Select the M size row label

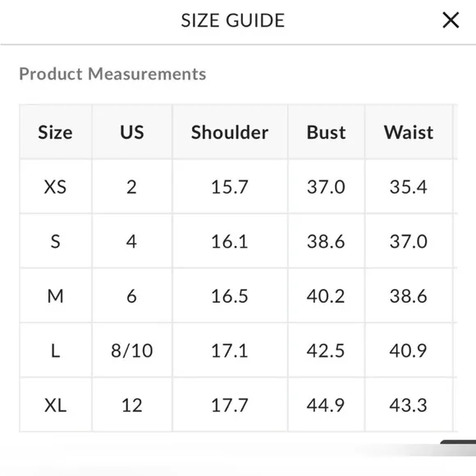pos(56,296)
